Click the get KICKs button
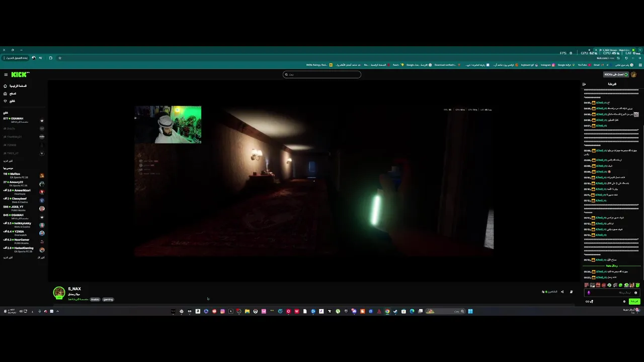Image resolution: width=644 pixels, height=362 pixels. coord(616,74)
